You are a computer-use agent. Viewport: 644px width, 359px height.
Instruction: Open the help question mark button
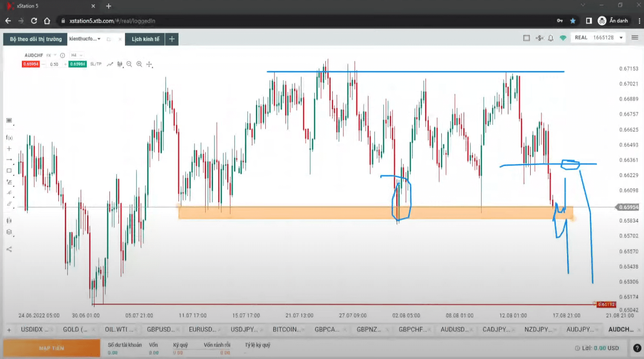click(637, 348)
